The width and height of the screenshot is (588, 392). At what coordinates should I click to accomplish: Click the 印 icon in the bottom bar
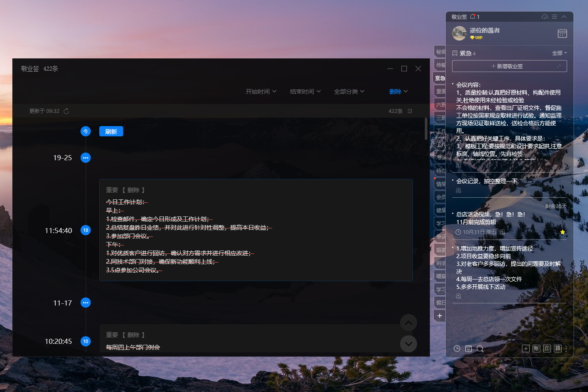(547, 349)
